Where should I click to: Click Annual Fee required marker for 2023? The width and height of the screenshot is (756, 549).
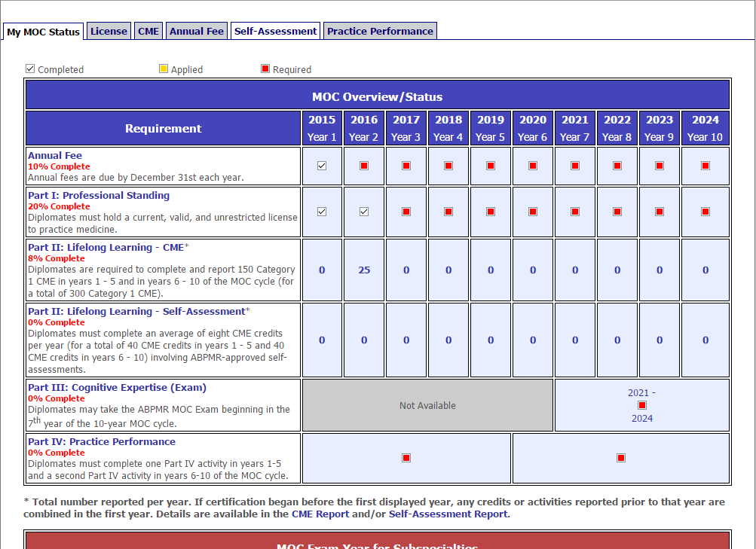(660, 166)
